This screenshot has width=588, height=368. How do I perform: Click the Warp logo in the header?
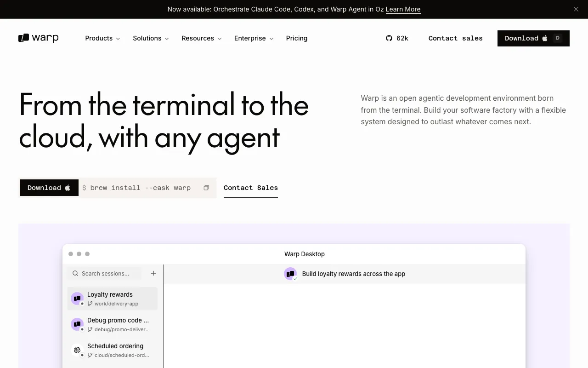point(39,38)
